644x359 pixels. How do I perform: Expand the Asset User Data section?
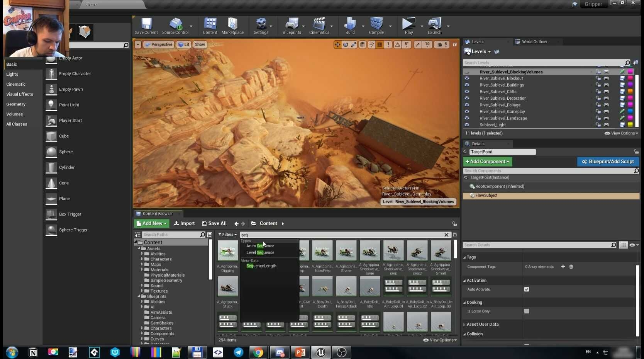[464, 325]
